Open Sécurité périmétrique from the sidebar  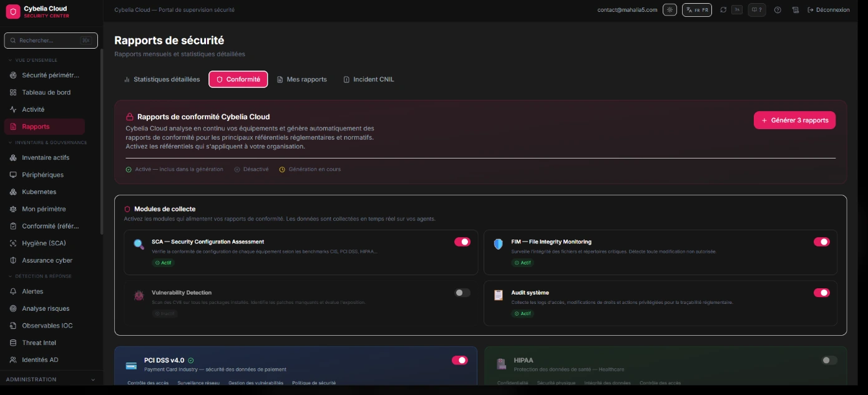coord(44,76)
